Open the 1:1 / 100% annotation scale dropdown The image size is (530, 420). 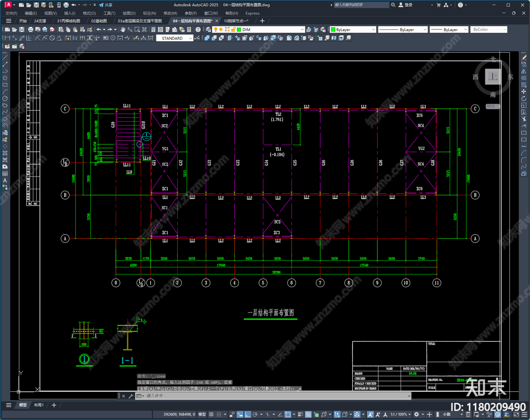pyautogui.click(x=400, y=414)
